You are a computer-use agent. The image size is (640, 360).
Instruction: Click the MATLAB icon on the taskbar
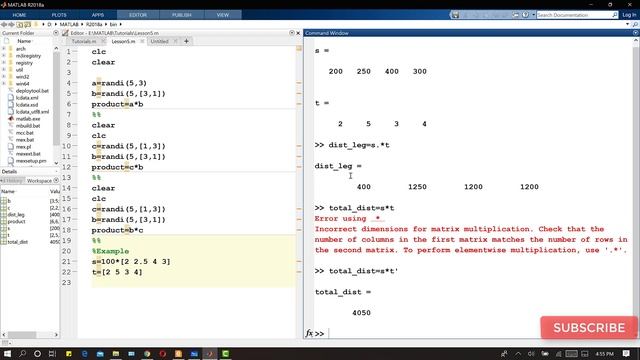click(x=209, y=353)
